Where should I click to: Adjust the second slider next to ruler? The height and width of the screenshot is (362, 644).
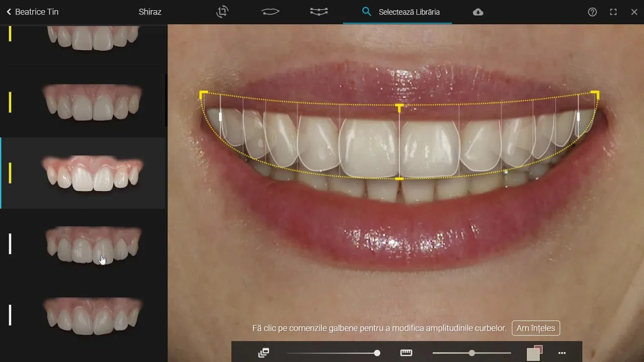point(471,353)
